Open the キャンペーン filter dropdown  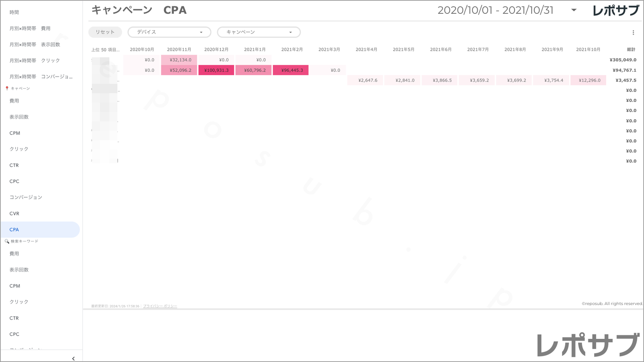click(258, 32)
